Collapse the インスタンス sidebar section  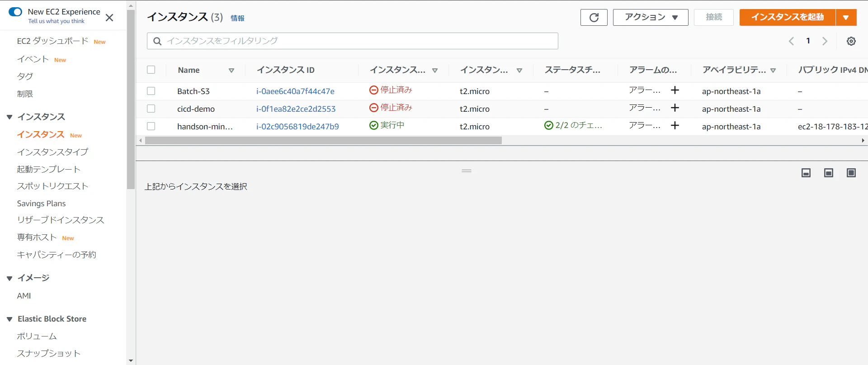tap(9, 117)
